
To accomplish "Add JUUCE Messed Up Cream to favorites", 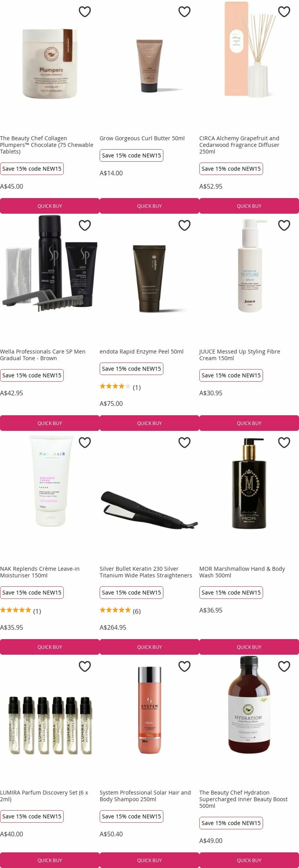I will click(x=284, y=225).
